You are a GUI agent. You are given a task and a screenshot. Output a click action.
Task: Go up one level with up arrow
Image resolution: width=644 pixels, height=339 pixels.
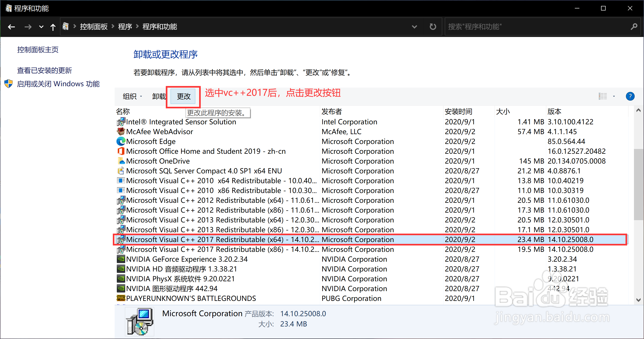53,27
